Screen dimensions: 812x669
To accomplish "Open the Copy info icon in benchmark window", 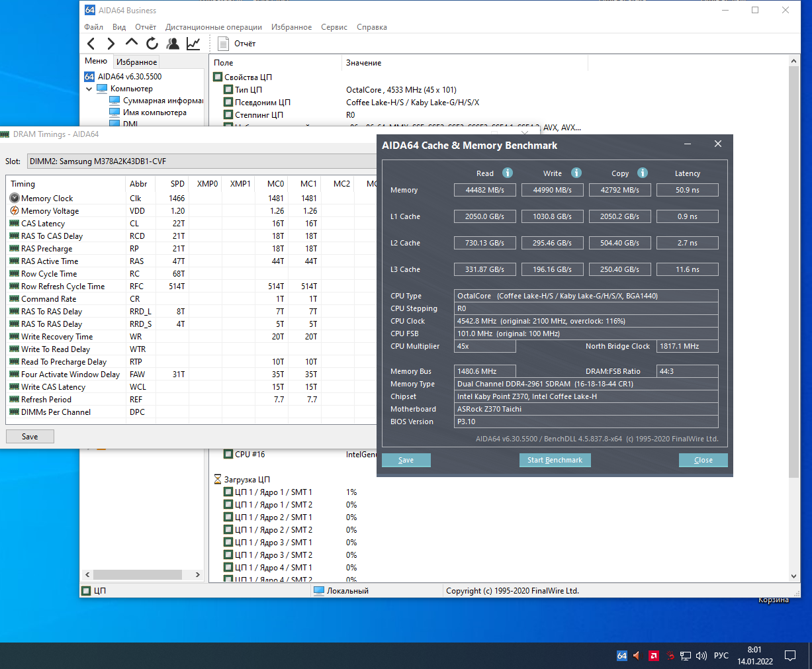I will [643, 173].
